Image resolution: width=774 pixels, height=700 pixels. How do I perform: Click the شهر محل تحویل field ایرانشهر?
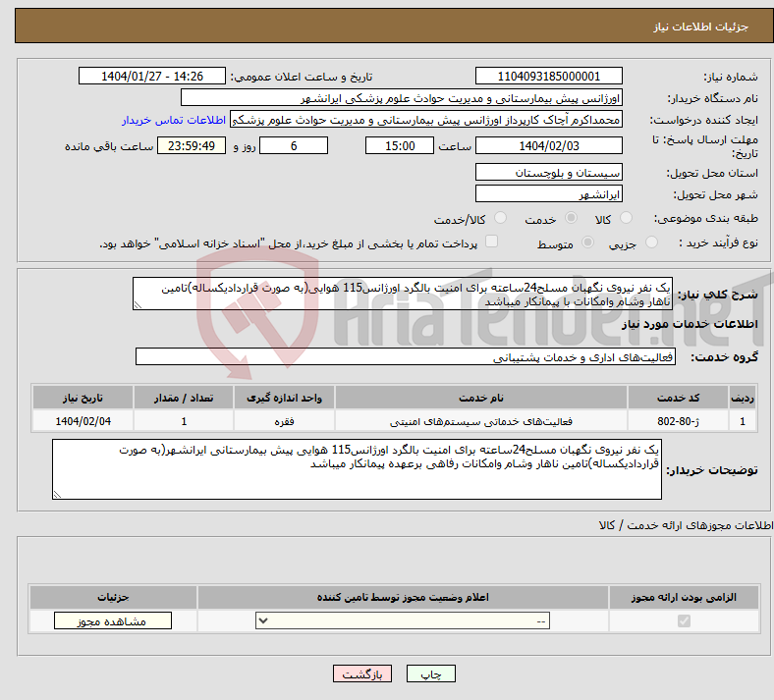[548, 193]
